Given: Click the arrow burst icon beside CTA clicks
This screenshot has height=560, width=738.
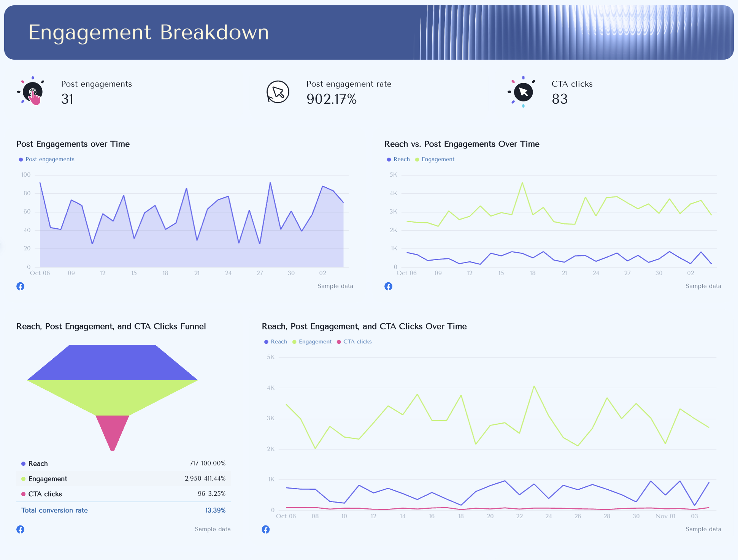Looking at the screenshot, I should 523,92.
